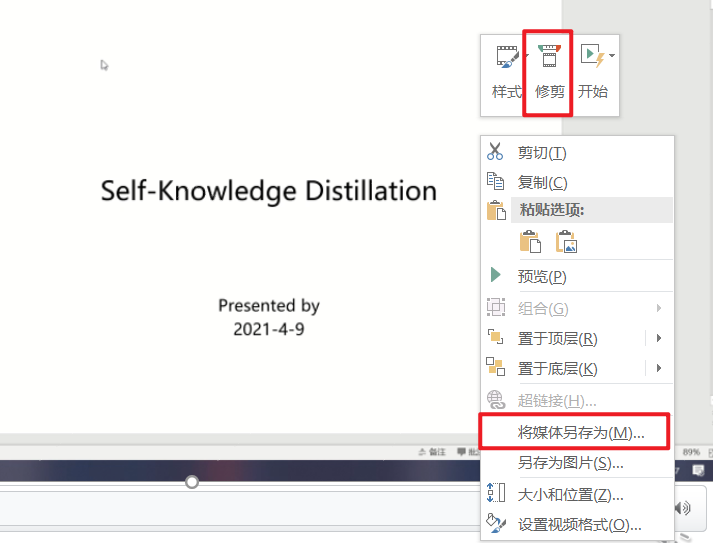Click the speaker volume icon

682,508
